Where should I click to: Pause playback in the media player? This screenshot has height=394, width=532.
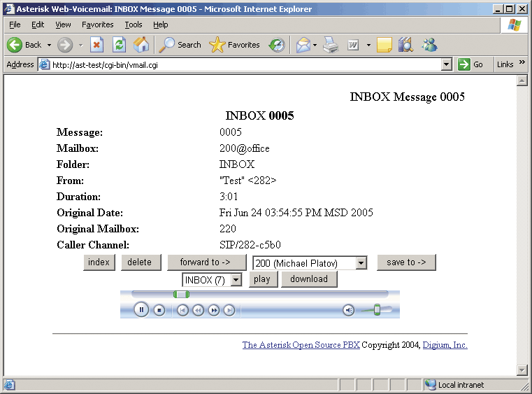tap(141, 310)
